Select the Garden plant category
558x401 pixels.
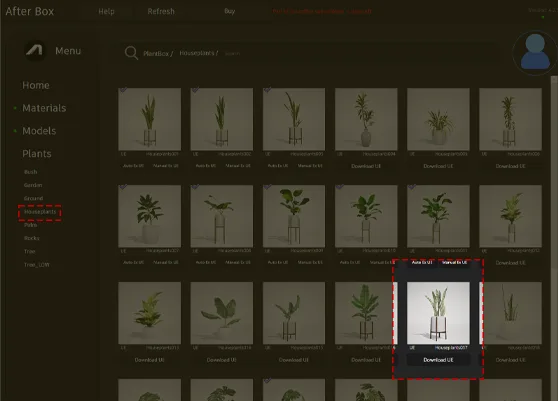point(33,185)
